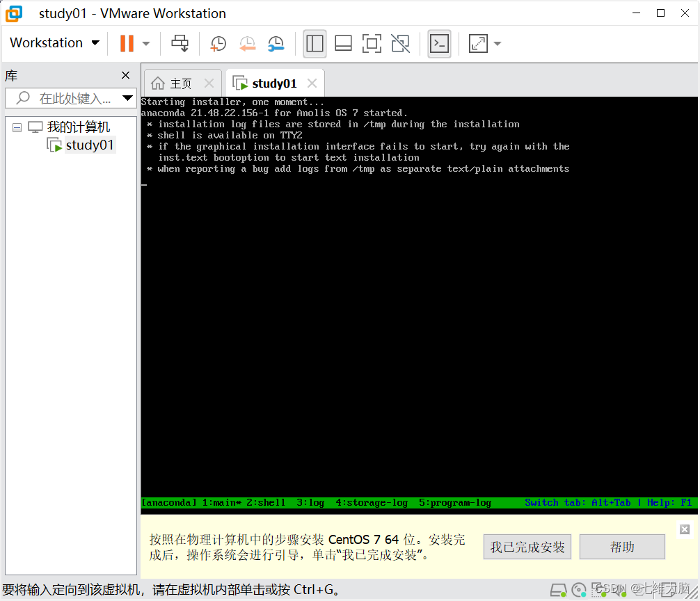Click the 1:main label in anaconda bar

[x=221, y=502]
